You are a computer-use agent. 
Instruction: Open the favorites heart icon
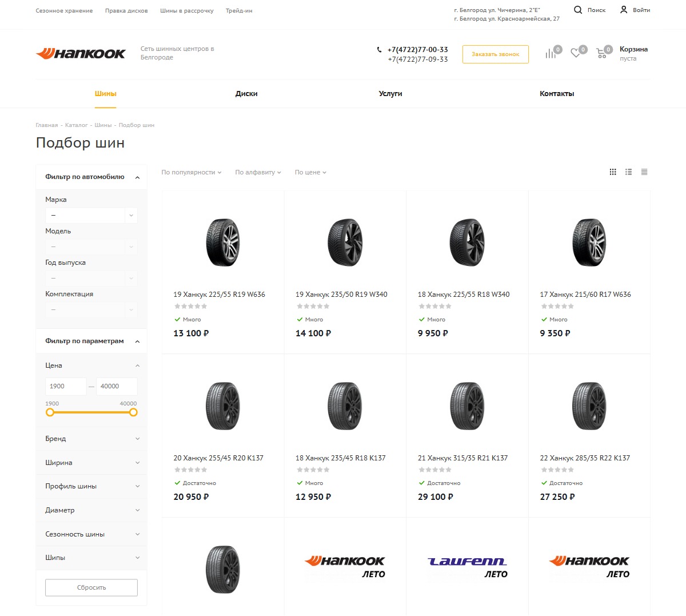click(575, 54)
